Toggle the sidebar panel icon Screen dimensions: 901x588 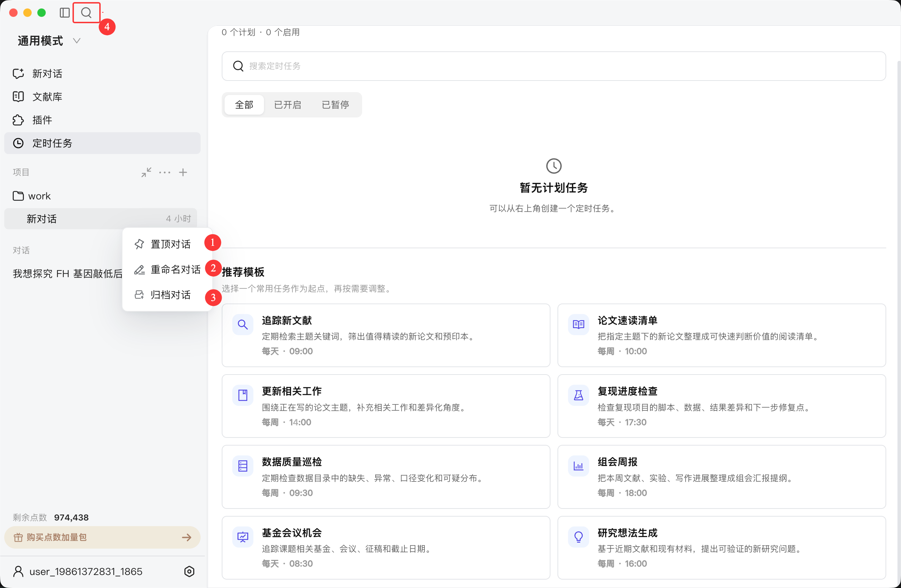(65, 13)
